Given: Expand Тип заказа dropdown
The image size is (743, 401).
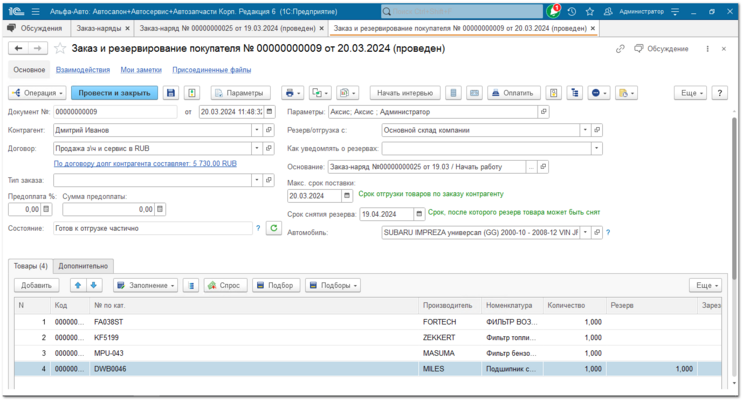Looking at the screenshot, I should [257, 180].
